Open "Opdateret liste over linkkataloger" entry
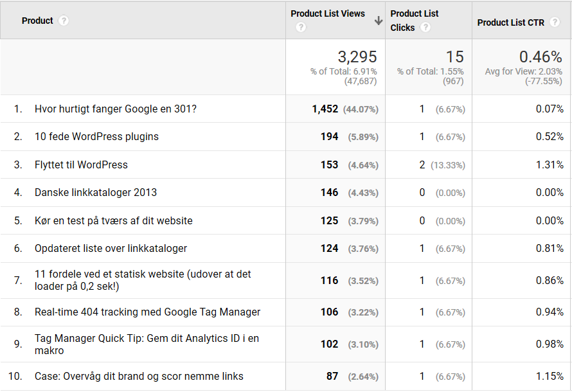The image size is (572, 392). tap(111, 249)
